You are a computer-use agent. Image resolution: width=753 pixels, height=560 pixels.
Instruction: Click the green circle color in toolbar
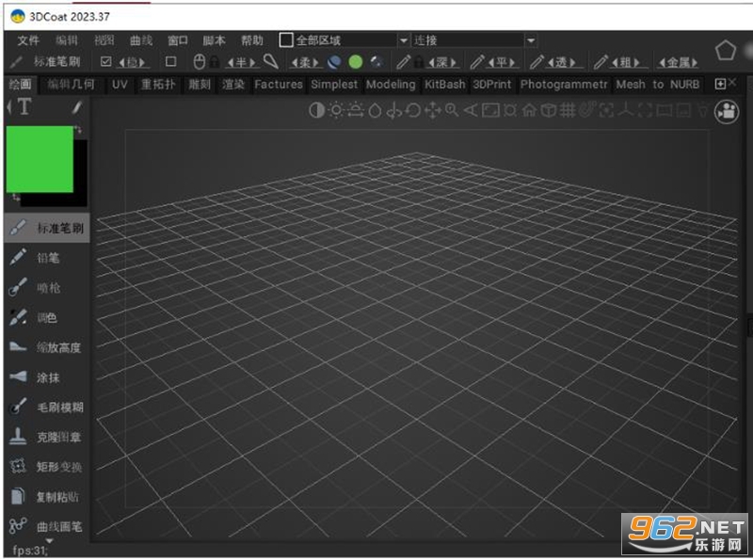tap(356, 62)
